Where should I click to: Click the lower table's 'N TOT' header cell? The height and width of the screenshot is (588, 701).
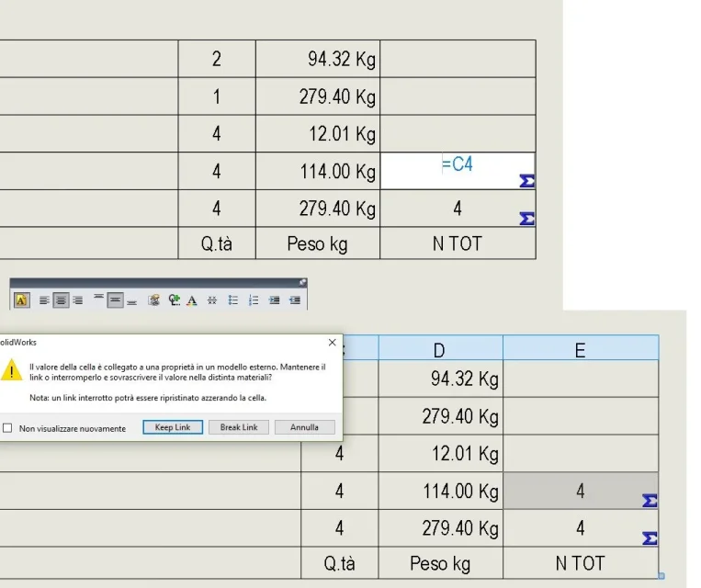pyautogui.click(x=581, y=563)
